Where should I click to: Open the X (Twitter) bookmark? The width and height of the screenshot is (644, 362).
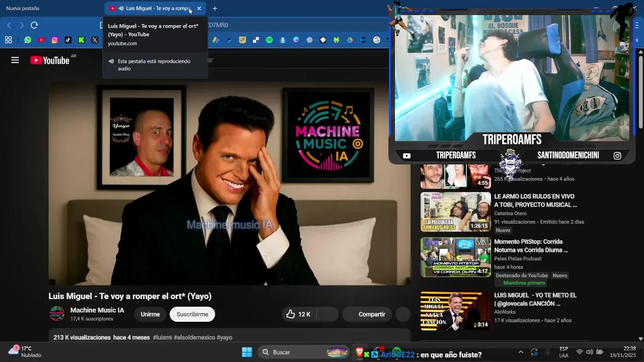pos(95,40)
